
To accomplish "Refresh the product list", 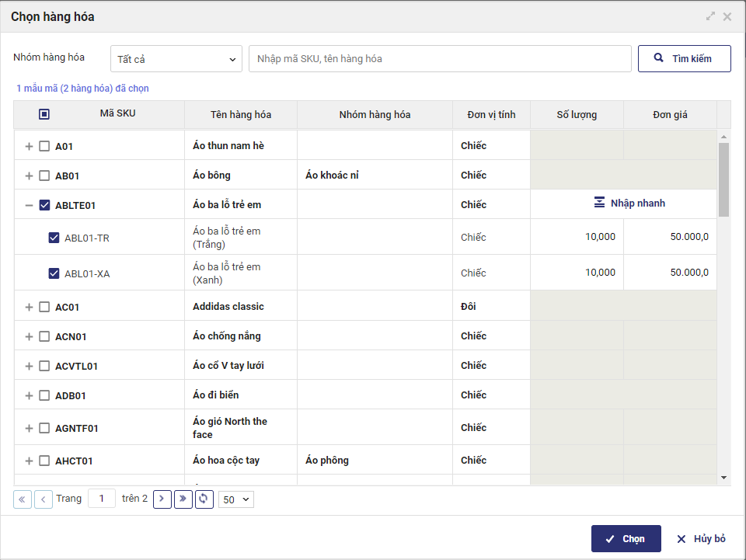I will [x=204, y=499].
